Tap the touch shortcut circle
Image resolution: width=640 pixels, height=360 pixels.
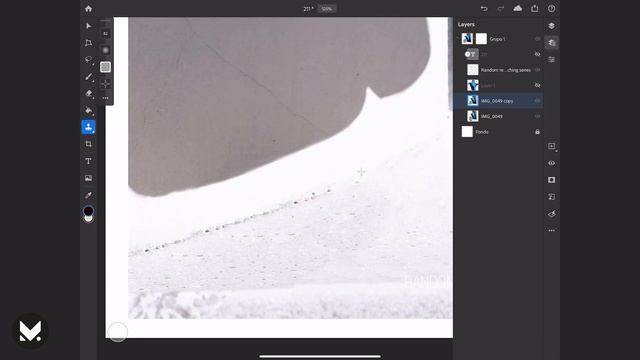tap(118, 332)
